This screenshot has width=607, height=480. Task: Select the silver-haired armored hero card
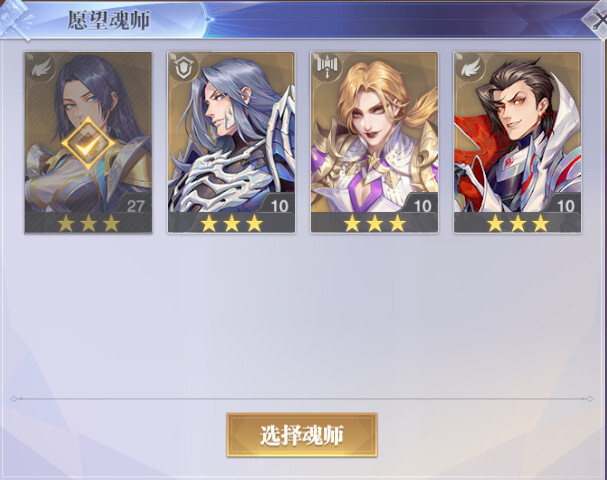pos(231,142)
